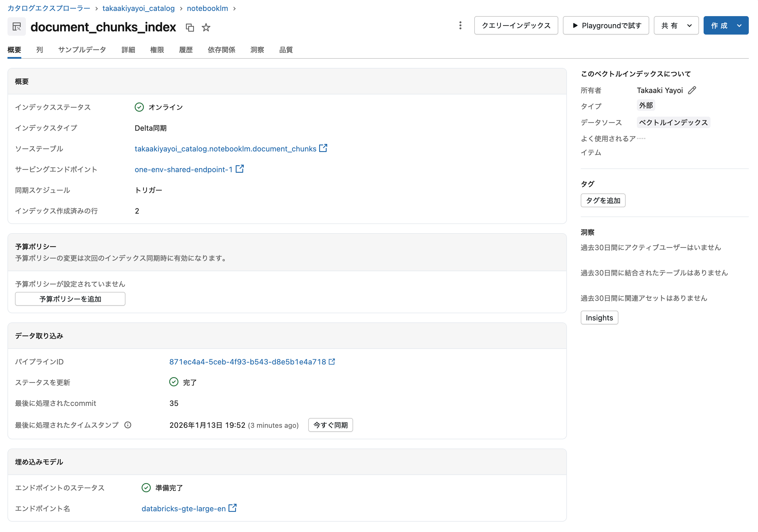758x532 pixels.
Task: Switch to the サンプルデータ tab
Action: pos(81,50)
